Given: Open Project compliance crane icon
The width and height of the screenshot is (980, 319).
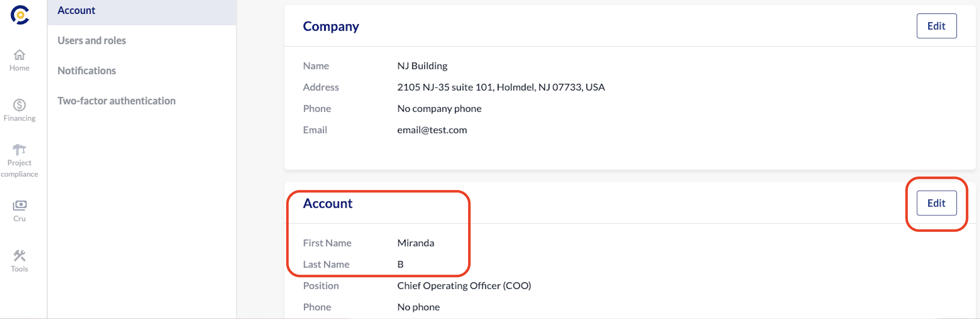Looking at the screenshot, I should pyautogui.click(x=19, y=149).
